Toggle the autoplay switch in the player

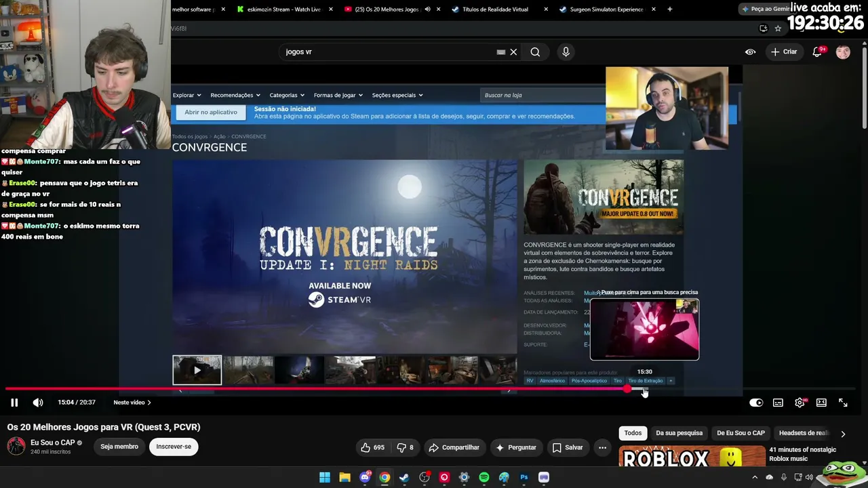(x=756, y=403)
